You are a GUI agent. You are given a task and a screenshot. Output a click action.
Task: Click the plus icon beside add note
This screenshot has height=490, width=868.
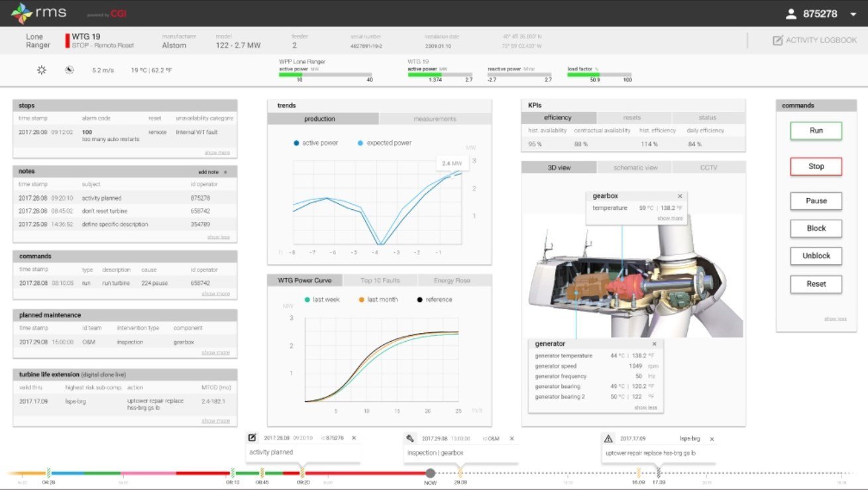coord(225,171)
